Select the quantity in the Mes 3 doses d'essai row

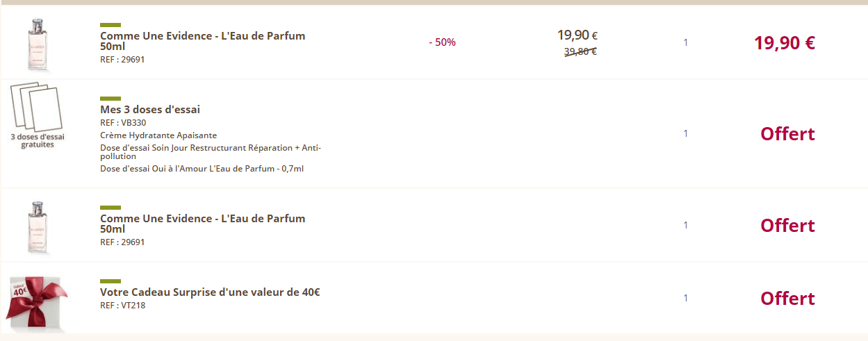pos(685,133)
